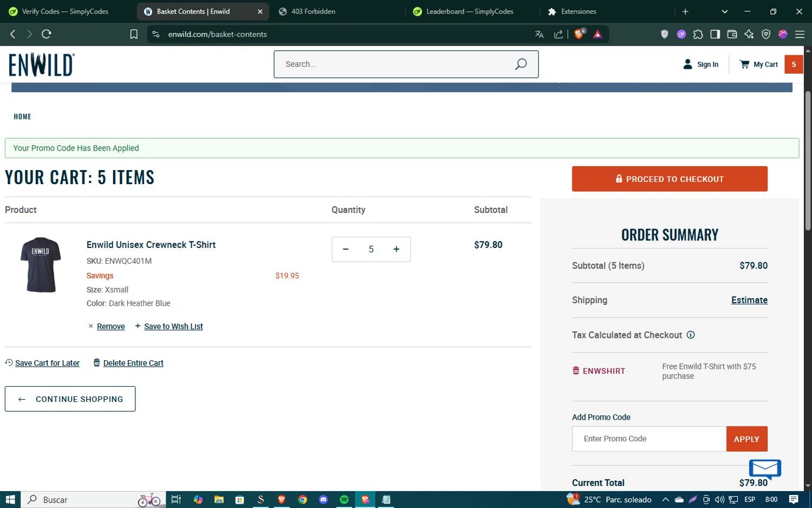Open a new browser tab
The height and width of the screenshot is (508, 812).
pyautogui.click(x=685, y=11)
